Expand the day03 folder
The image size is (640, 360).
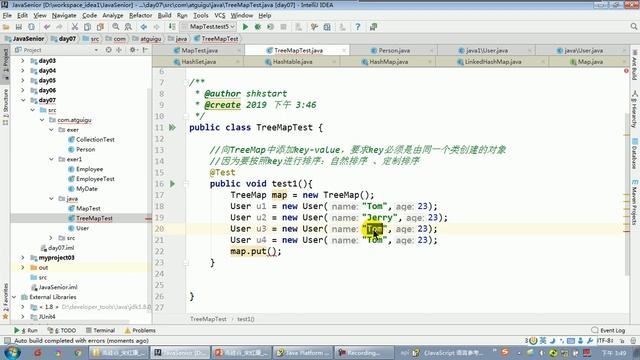coord(23,60)
